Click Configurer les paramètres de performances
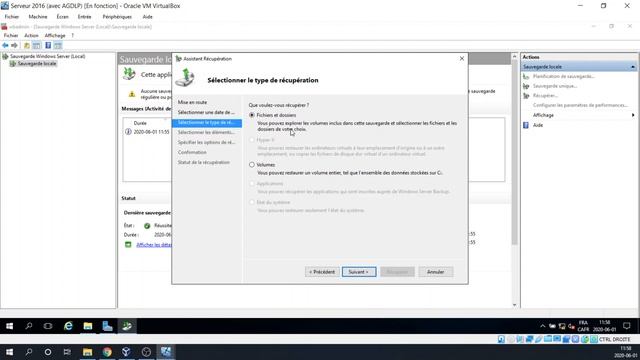Viewport: 640px width, 360px height. point(580,105)
